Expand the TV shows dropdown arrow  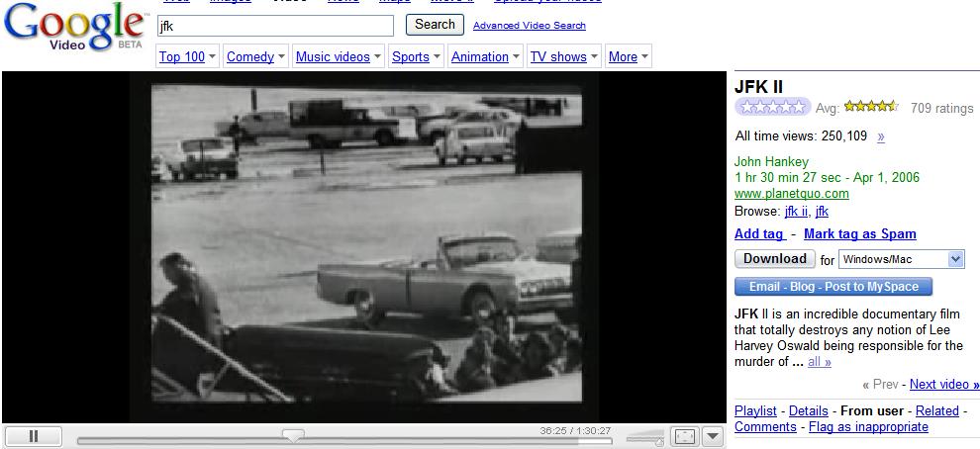pyautogui.click(x=594, y=56)
